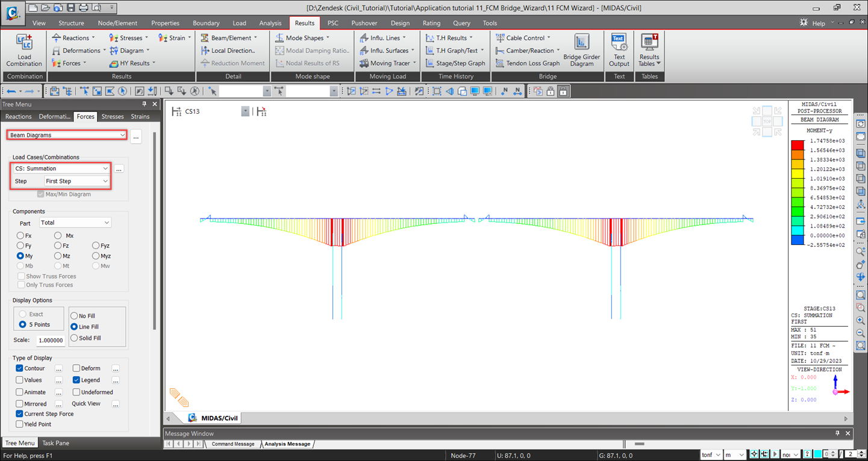Switch to the Task Pane tab
The height and width of the screenshot is (461, 868).
(x=55, y=443)
